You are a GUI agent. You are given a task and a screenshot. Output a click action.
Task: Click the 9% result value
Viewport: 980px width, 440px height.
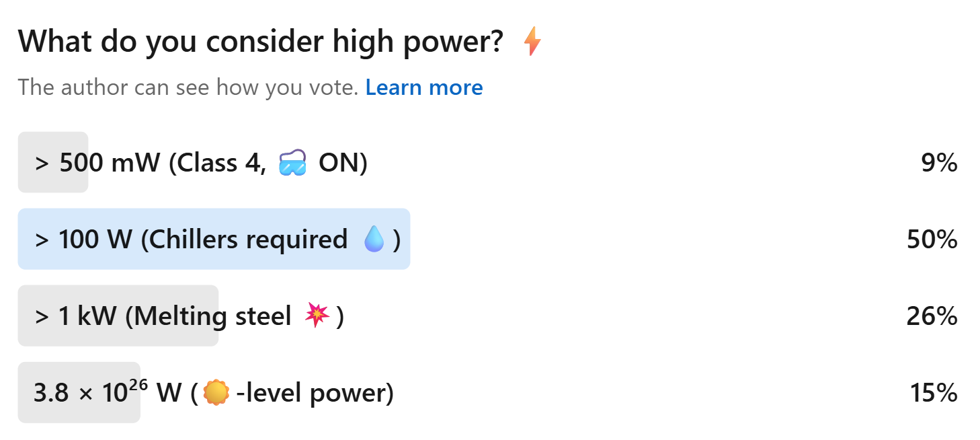(x=940, y=161)
